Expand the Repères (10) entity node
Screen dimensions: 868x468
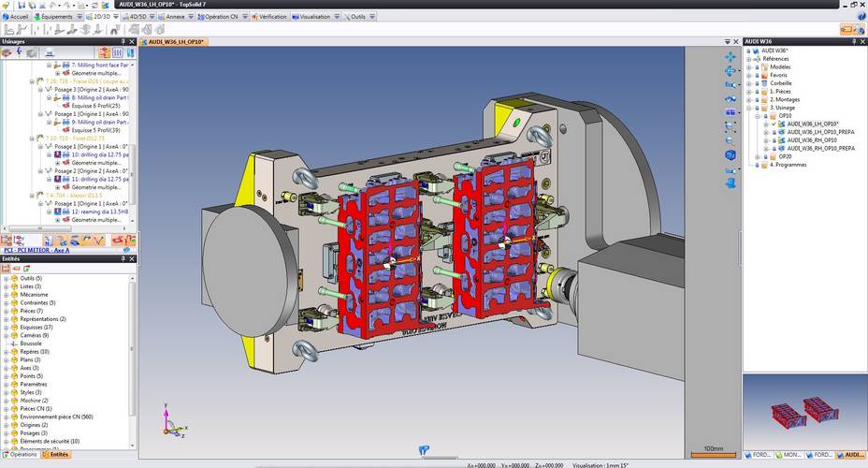(x=7, y=352)
